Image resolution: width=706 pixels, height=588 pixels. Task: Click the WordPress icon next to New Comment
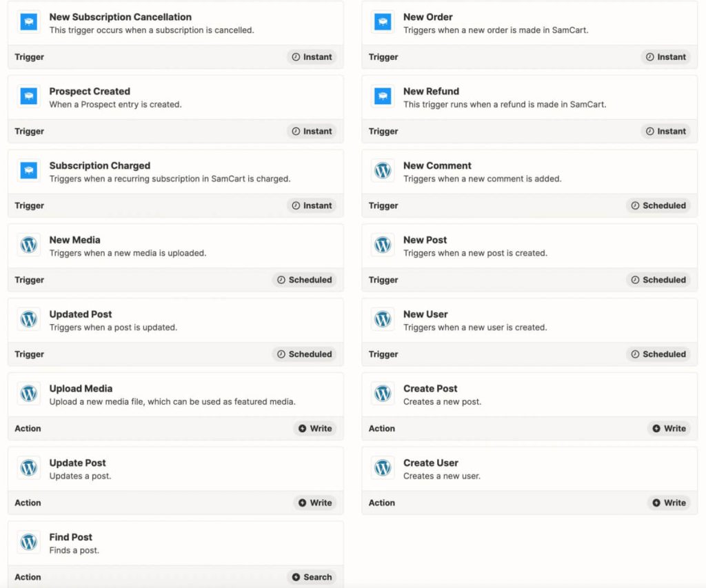click(382, 170)
